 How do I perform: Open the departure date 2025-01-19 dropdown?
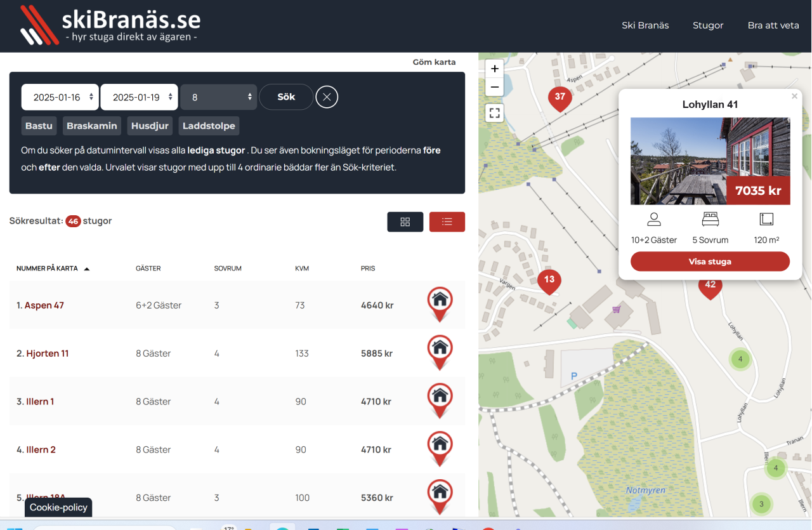click(140, 97)
